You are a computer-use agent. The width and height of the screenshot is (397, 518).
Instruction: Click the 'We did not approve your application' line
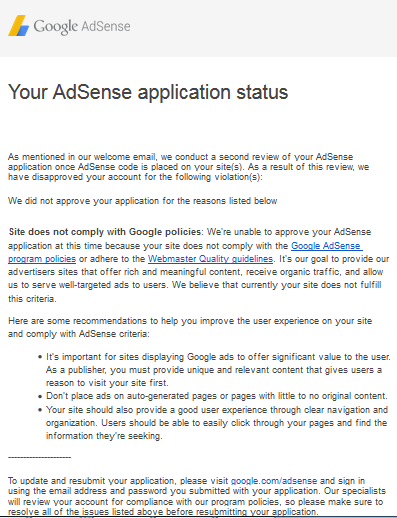[x=143, y=201]
